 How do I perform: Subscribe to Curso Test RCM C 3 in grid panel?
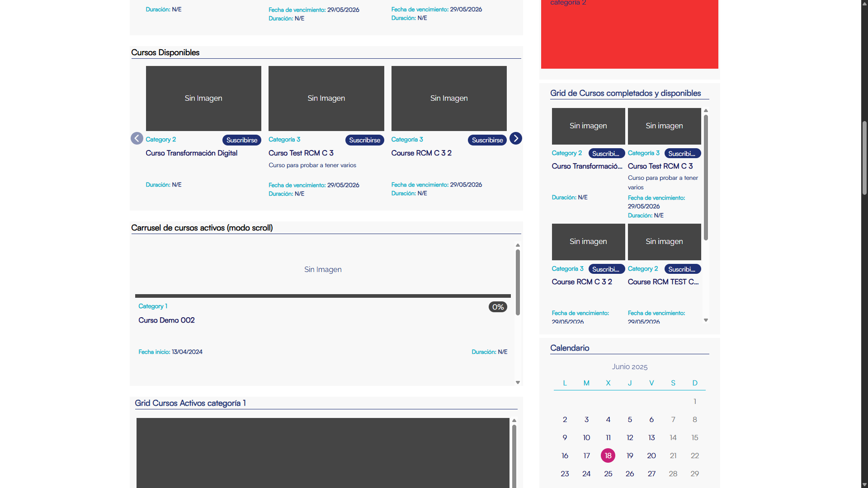[683, 154]
